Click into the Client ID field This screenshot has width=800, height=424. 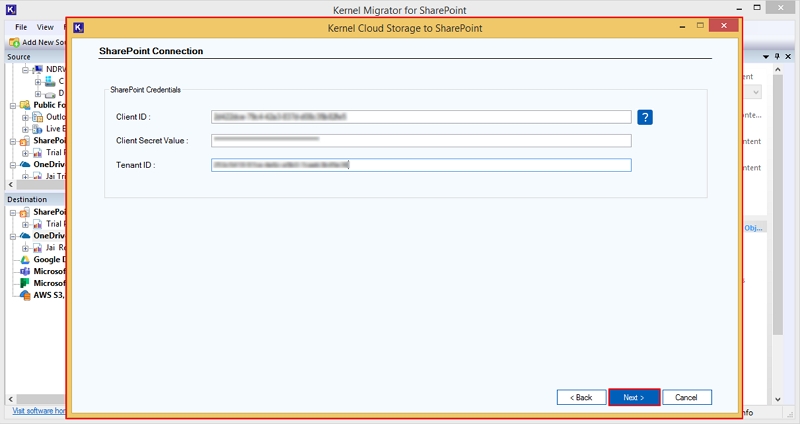click(421, 117)
